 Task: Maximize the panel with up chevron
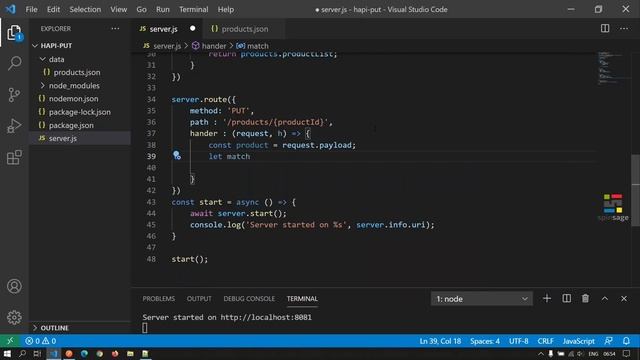point(604,299)
